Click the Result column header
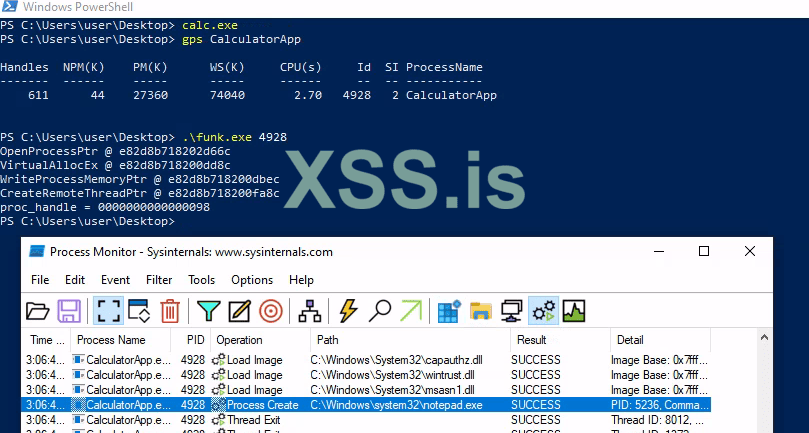Image resolution: width=809 pixels, height=433 pixels. coord(560,340)
